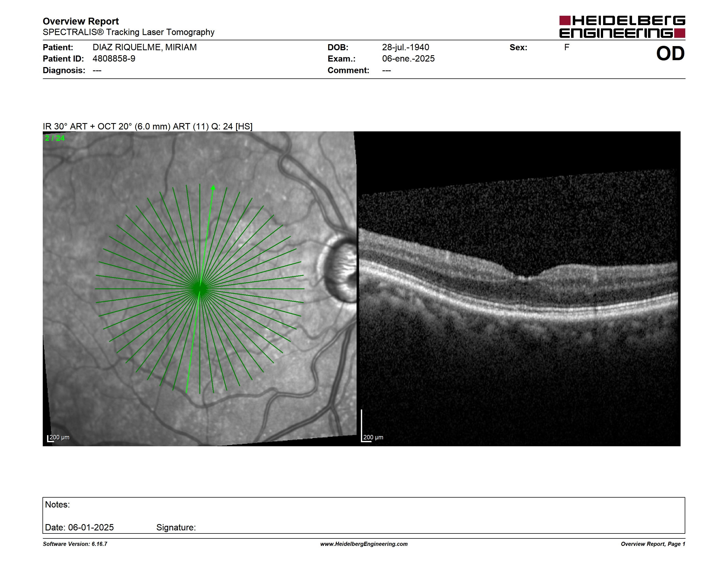Click 'Software Version: 6.16.7' footer text
728x563 pixels.
tap(75, 544)
